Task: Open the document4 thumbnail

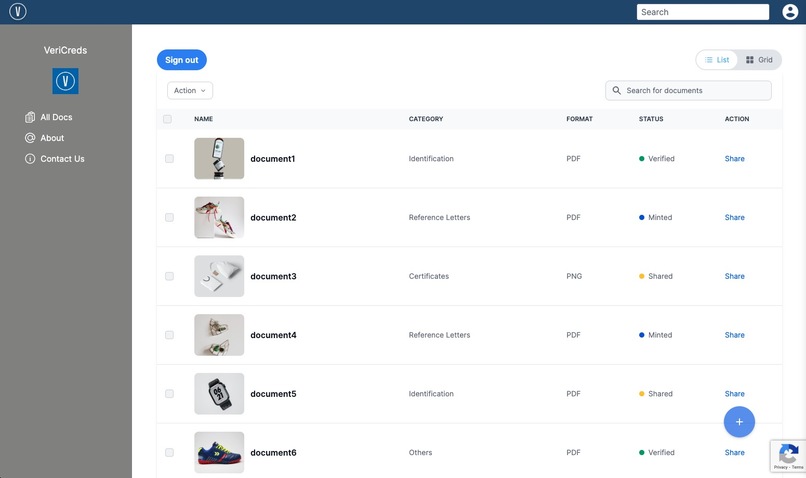Action: click(219, 335)
